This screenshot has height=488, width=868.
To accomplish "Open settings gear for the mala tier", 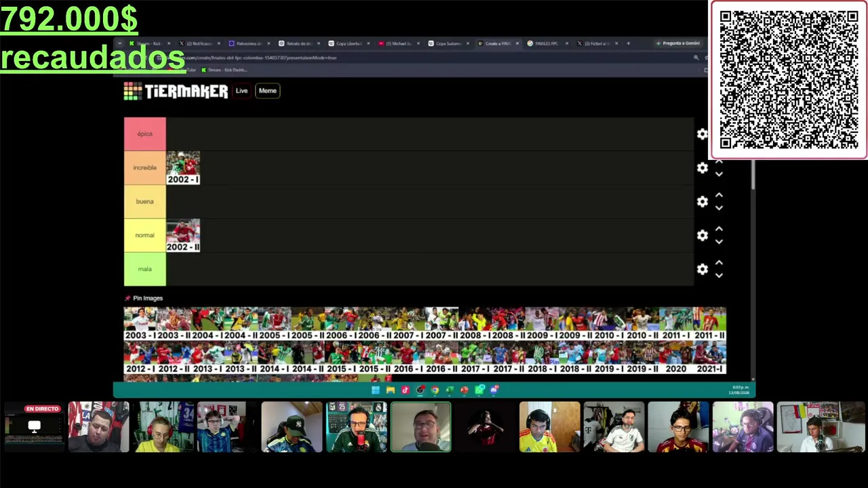I will click(703, 270).
